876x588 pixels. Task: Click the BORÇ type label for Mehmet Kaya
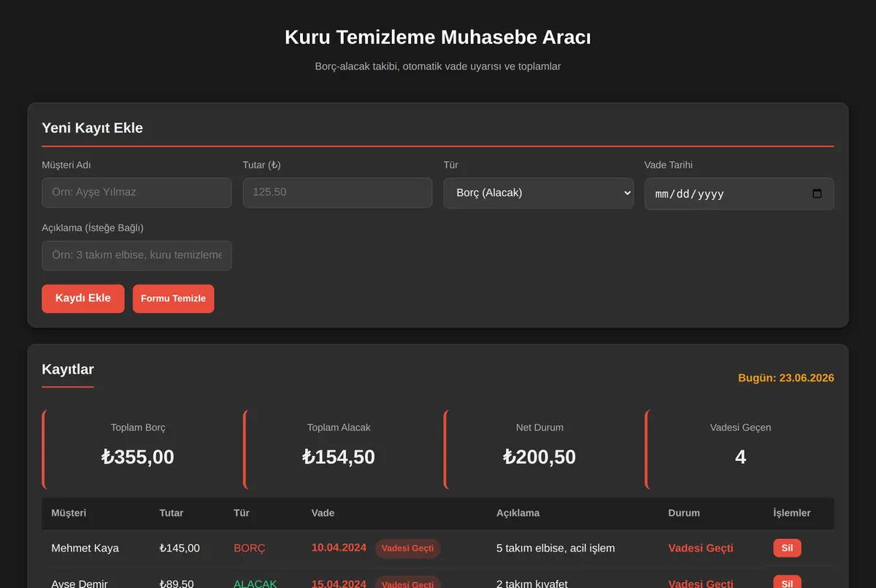(x=250, y=548)
